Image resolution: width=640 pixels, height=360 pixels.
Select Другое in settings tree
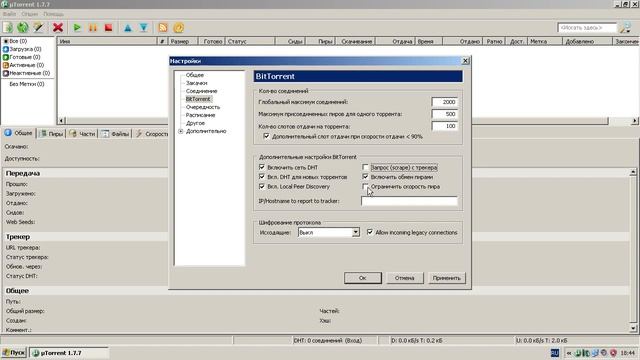pyautogui.click(x=195, y=123)
